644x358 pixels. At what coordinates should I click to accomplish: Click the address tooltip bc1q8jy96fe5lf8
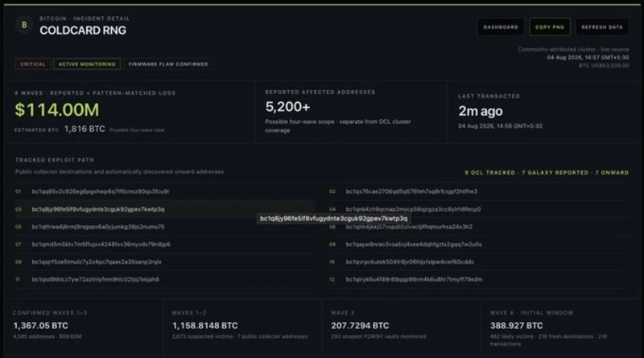tap(334, 218)
